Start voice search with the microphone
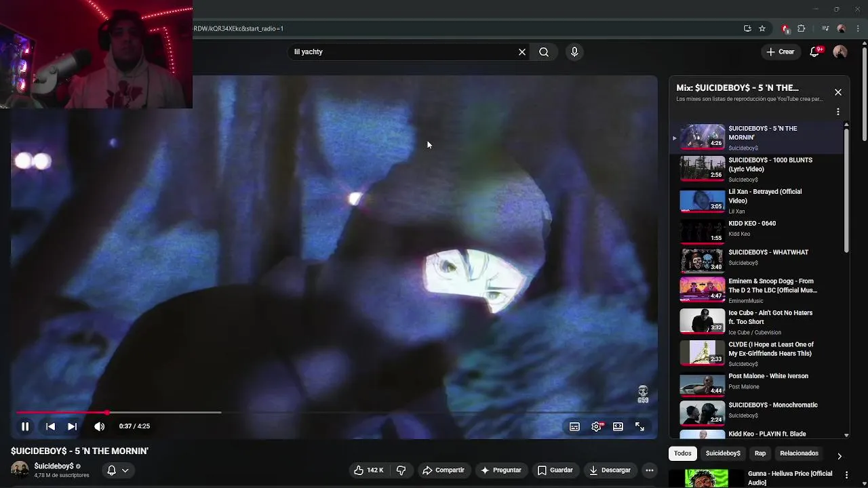868x488 pixels. 574,52
